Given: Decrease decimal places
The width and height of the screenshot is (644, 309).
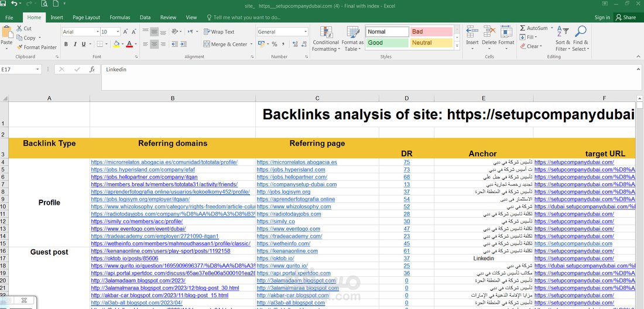Looking at the screenshot, I should click(304, 44).
